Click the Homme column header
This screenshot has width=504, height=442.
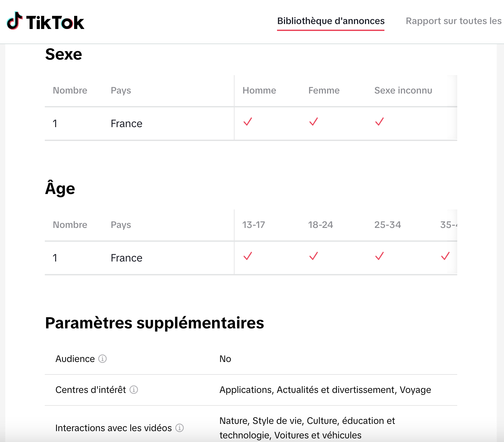(259, 91)
